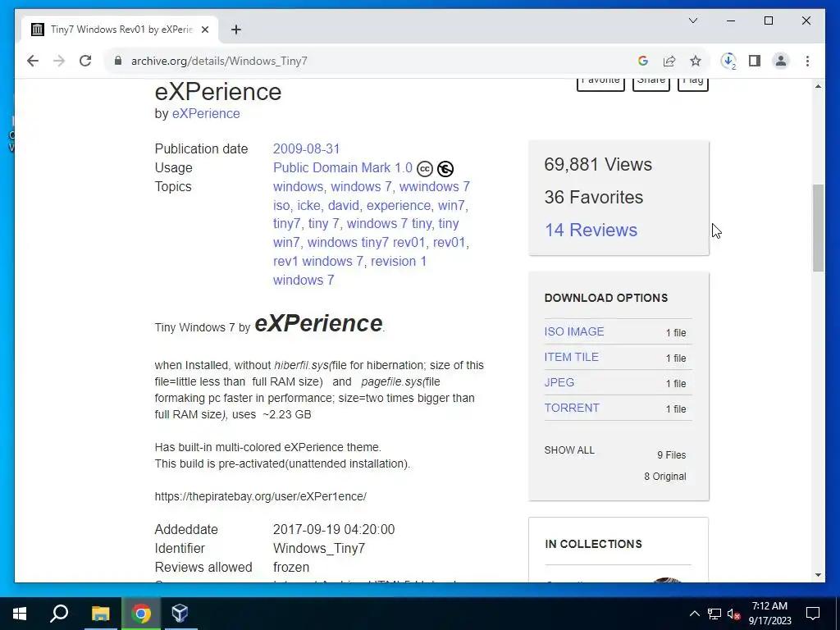Go back to the previous page

click(x=33, y=61)
